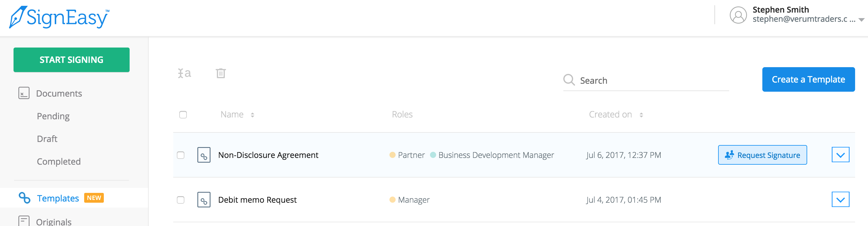
Task: Click Request Signature for Non-Disclosure Agreement
Action: click(762, 155)
